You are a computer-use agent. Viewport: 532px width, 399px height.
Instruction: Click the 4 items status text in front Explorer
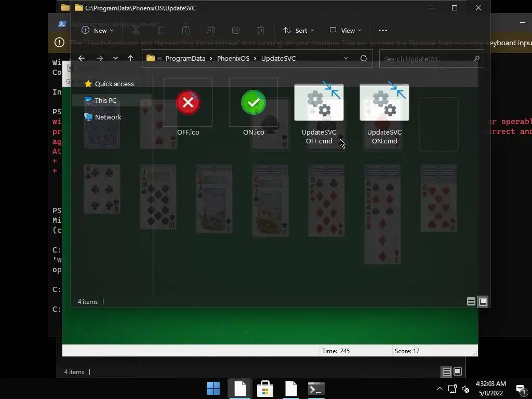point(87,302)
